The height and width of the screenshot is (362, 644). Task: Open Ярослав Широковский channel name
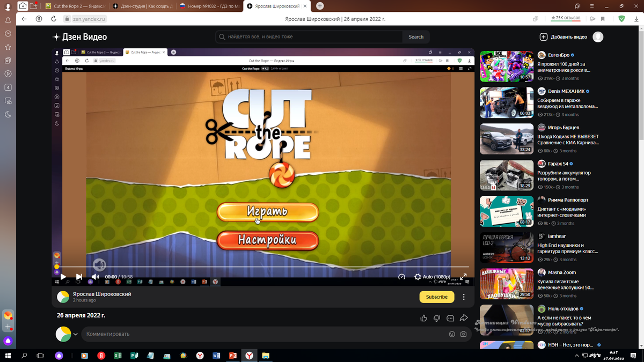pos(102,294)
